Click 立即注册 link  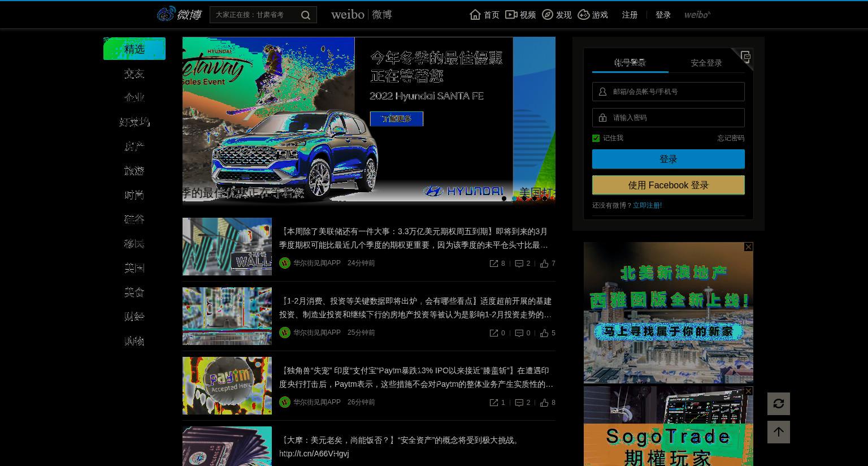pos(647,205)
